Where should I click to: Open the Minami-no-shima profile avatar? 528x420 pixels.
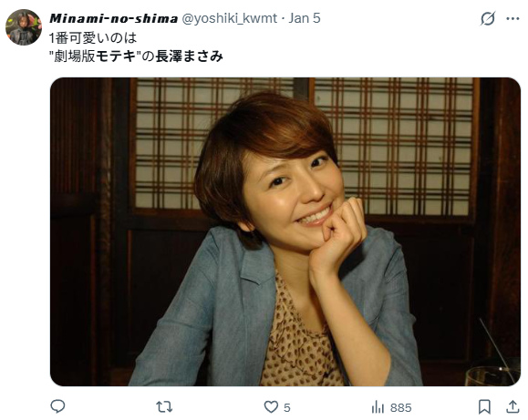click(x=24, y=27)
